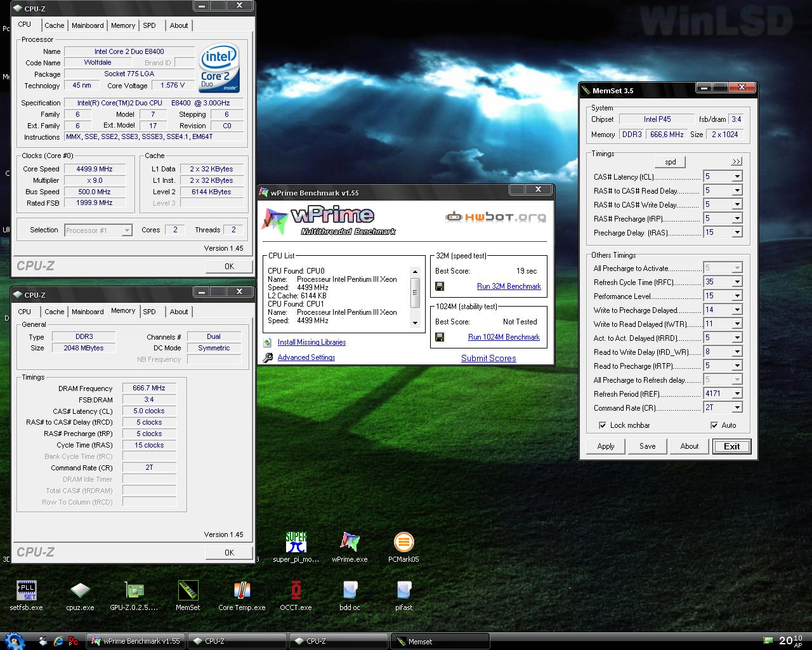Open Precharge Delay (tRAS) dropdown
Screen dimensions: 812x650
(x=737, y=232)
